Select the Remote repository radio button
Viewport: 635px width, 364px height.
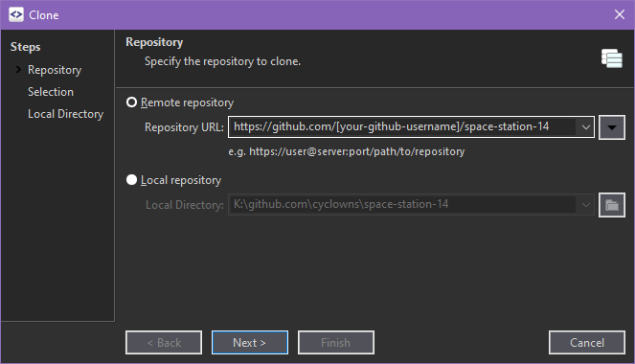131,102
